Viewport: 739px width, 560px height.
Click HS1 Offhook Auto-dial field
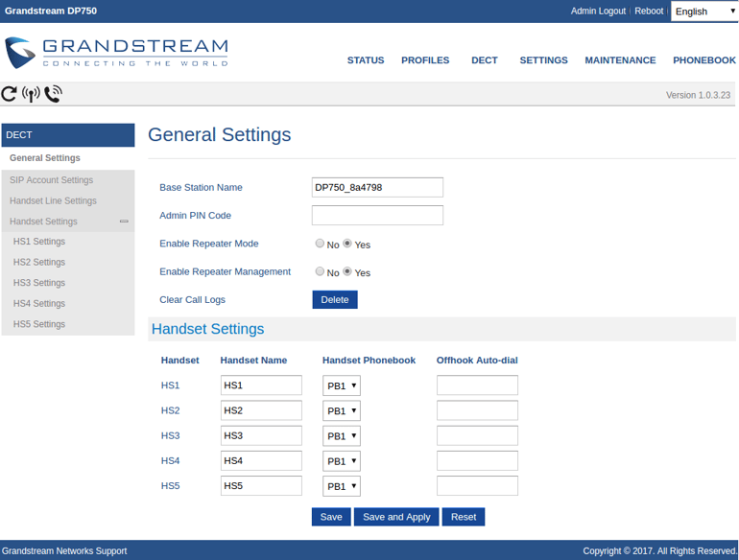click(x=477, y=385)
